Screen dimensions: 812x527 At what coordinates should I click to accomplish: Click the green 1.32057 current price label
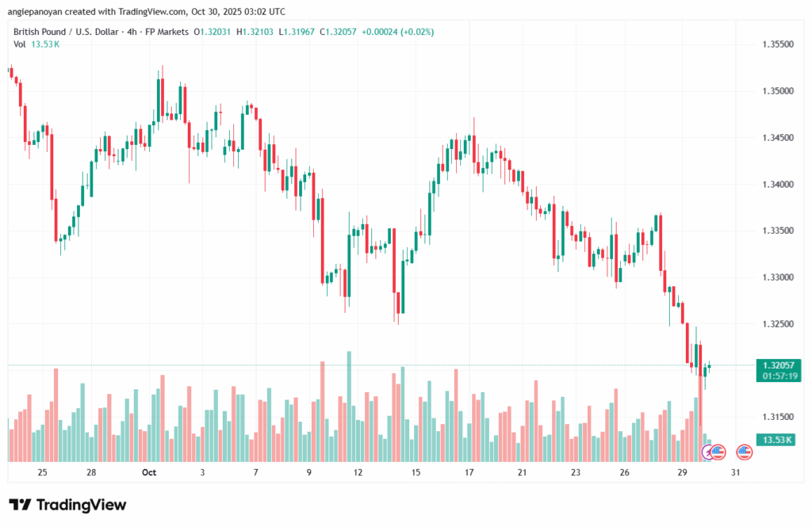pyautogui.click(x=777, y=365)
